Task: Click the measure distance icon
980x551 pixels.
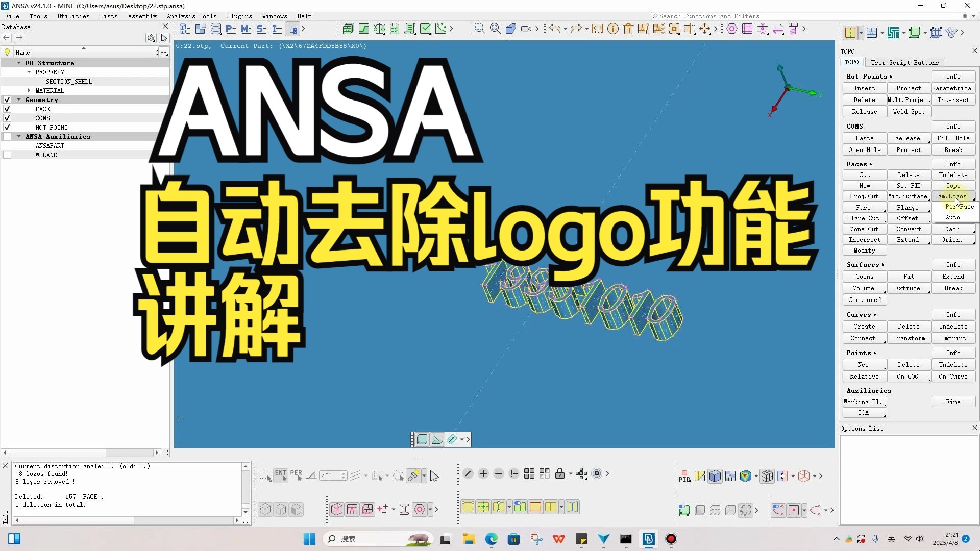Action: [598, 29]
